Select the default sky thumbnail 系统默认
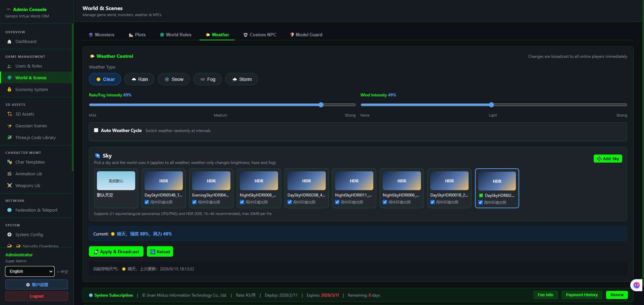Viewport: 644px width, 305px height. click(x=116, y=181)
